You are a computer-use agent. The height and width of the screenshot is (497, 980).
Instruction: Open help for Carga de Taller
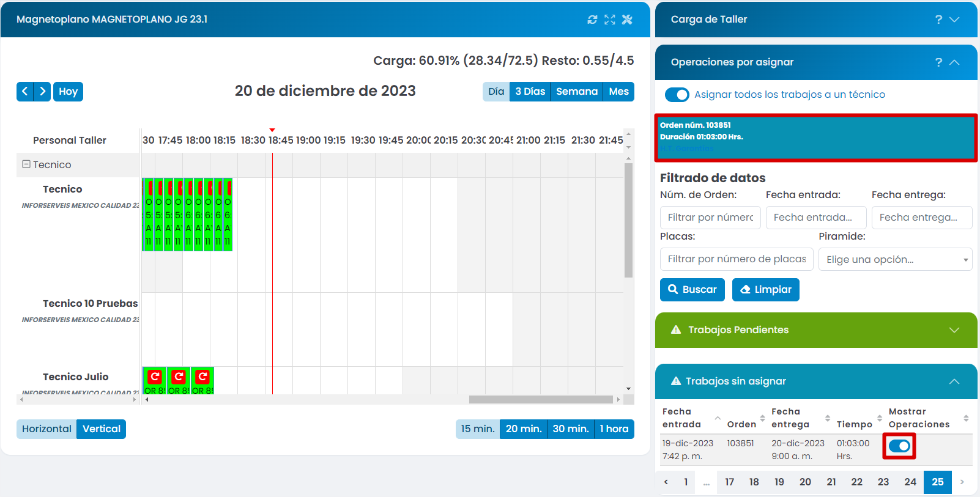point(938,20)
